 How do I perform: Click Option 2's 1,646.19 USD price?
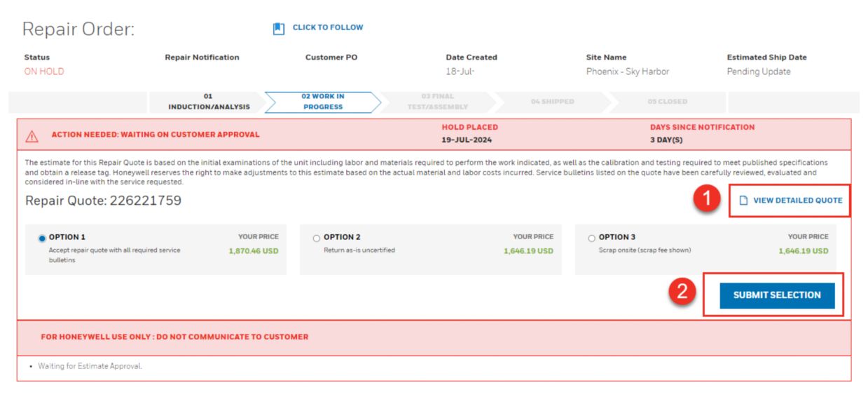[528, 250]
